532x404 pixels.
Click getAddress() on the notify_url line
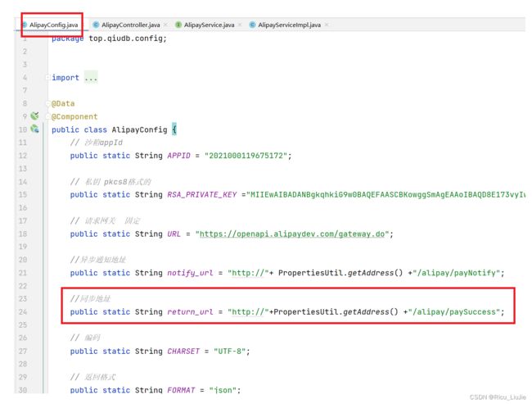tap(375, 273)
